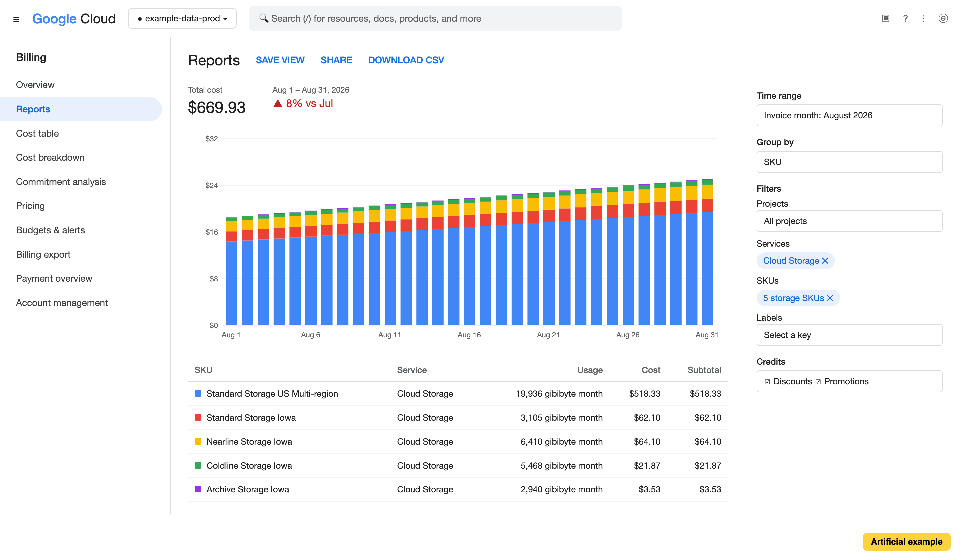960x560 pixels.
Task: Open the Cloud Shell terminal icon
Action: [x=885, y=18]
